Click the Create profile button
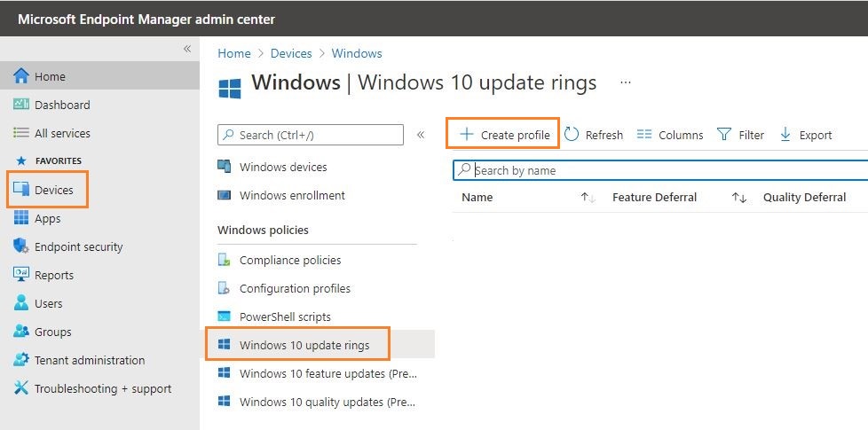The image size is (868, 430). click(502, 133)
